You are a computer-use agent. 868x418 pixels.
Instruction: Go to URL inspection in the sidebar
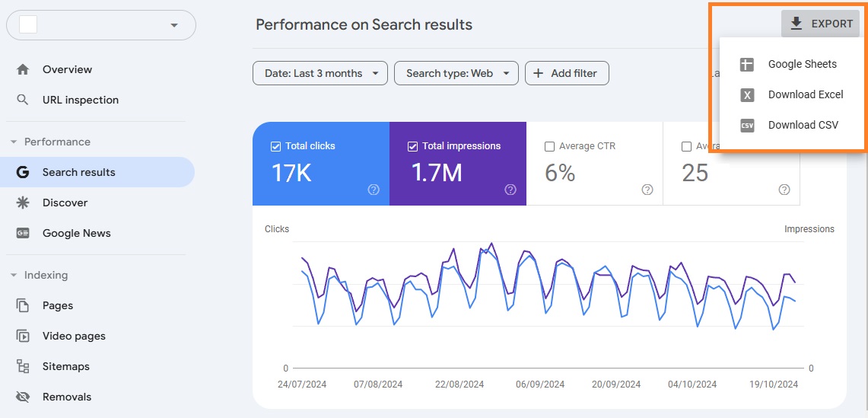(x=81, y=100)
